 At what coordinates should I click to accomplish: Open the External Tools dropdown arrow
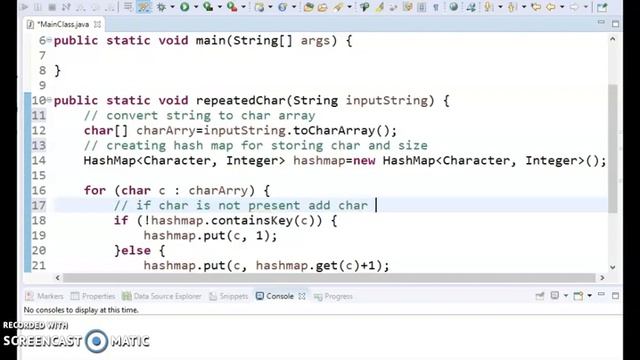[243, 7]
